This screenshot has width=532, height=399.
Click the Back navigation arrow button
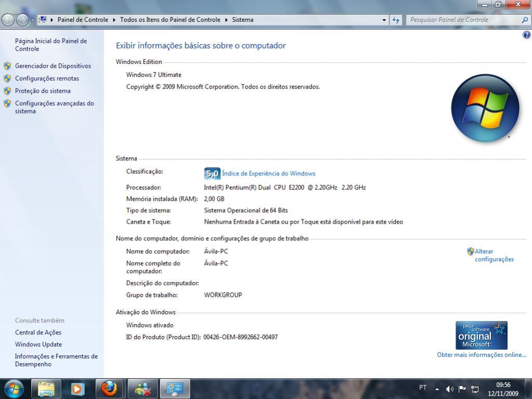[x=8, y=20]
